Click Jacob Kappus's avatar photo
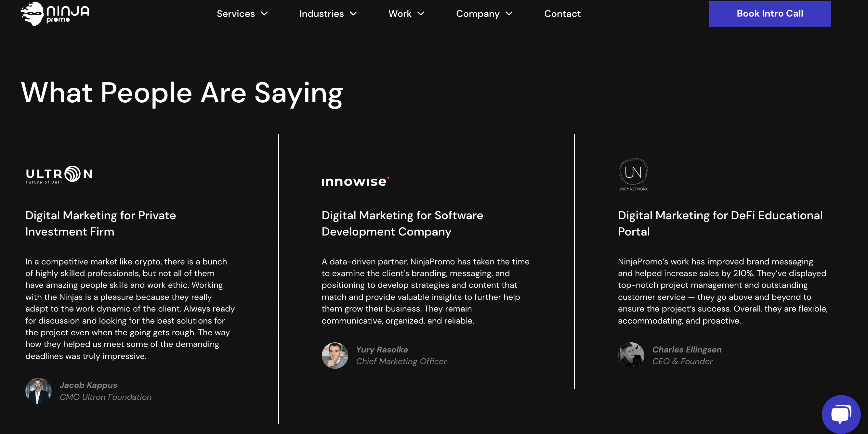Viewport: 868px width, 434px height. pos(38,390)
